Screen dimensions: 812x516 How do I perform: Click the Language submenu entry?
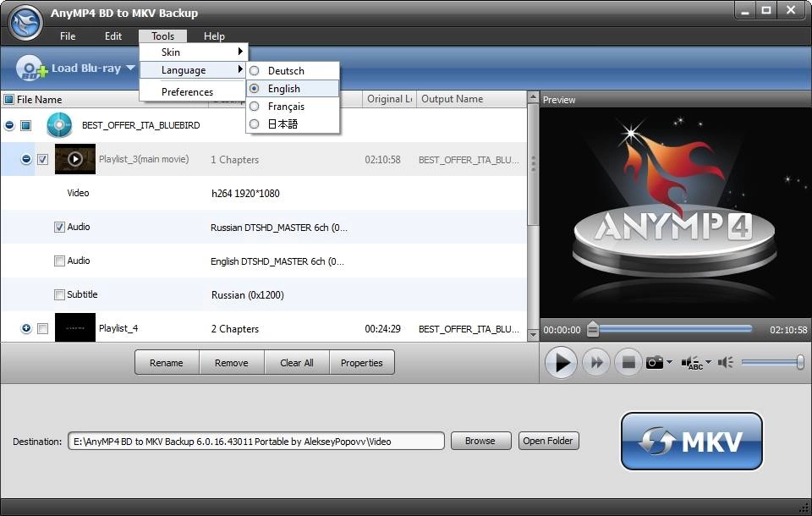coord(193,70)
